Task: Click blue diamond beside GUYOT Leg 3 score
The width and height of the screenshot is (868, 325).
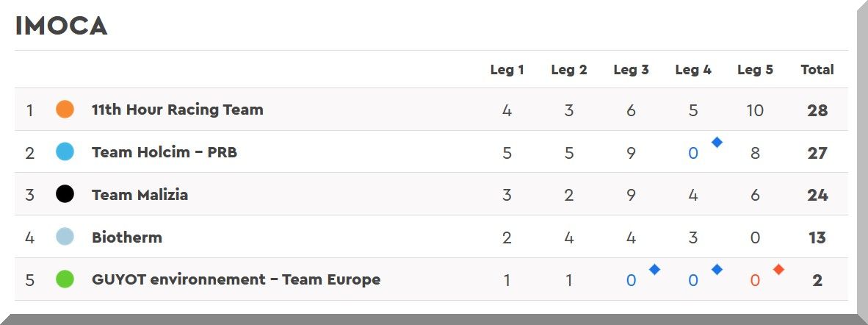Action: tap(654, 270)
